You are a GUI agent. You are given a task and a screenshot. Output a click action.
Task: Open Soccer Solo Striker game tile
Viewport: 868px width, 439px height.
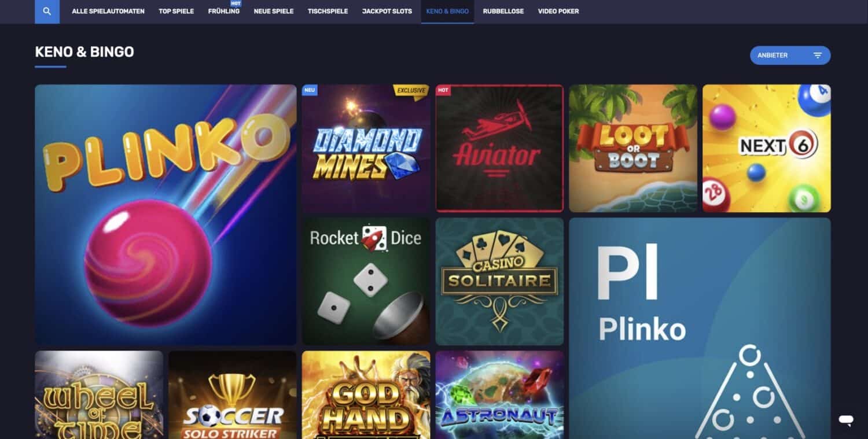(x=233, y=395)
